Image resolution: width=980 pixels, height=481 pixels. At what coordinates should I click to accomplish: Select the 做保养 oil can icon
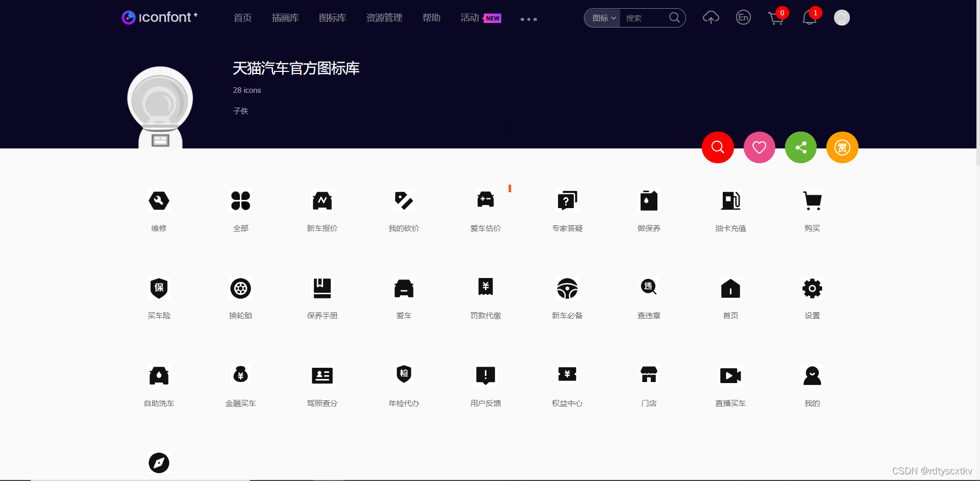click(649, 200)
